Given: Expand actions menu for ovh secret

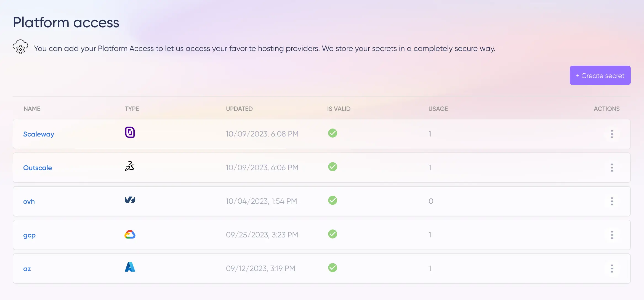Looking at the screenshot, I should (612, 201).
